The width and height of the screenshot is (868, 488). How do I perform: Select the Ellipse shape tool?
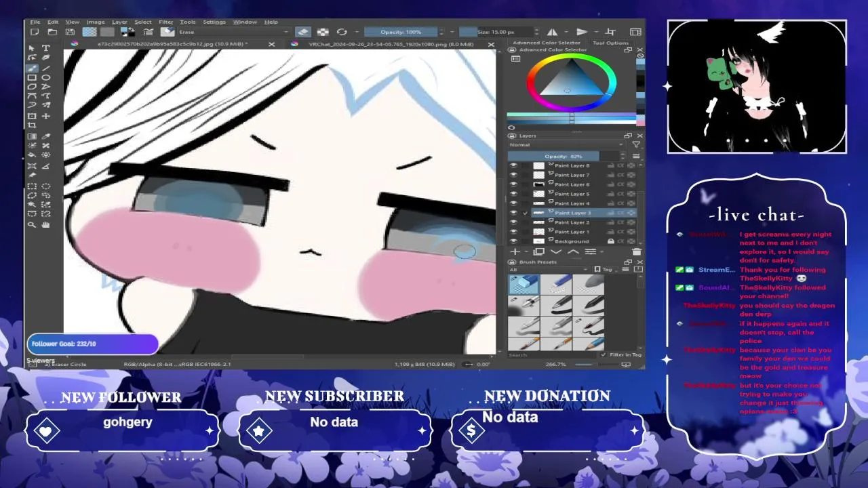point(46,77)
